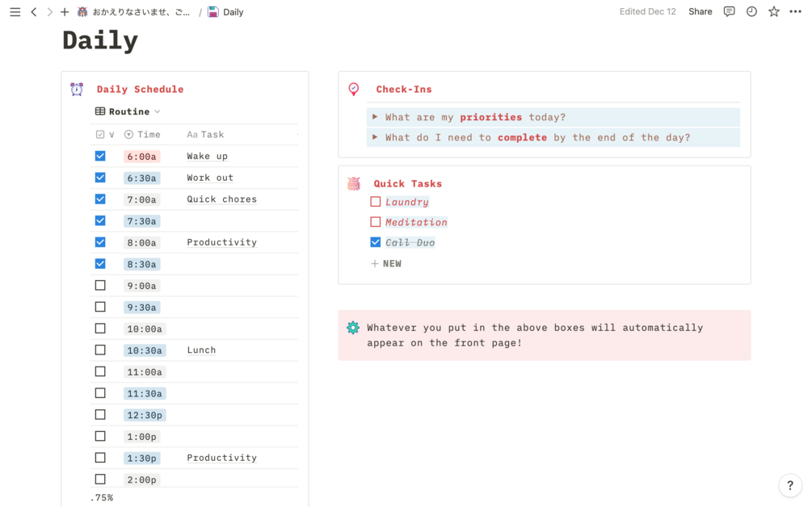The height and width of the screenshot is (507, 812).
Task: Uncheck the Call Duo task
Action: (x=376, y=242)
